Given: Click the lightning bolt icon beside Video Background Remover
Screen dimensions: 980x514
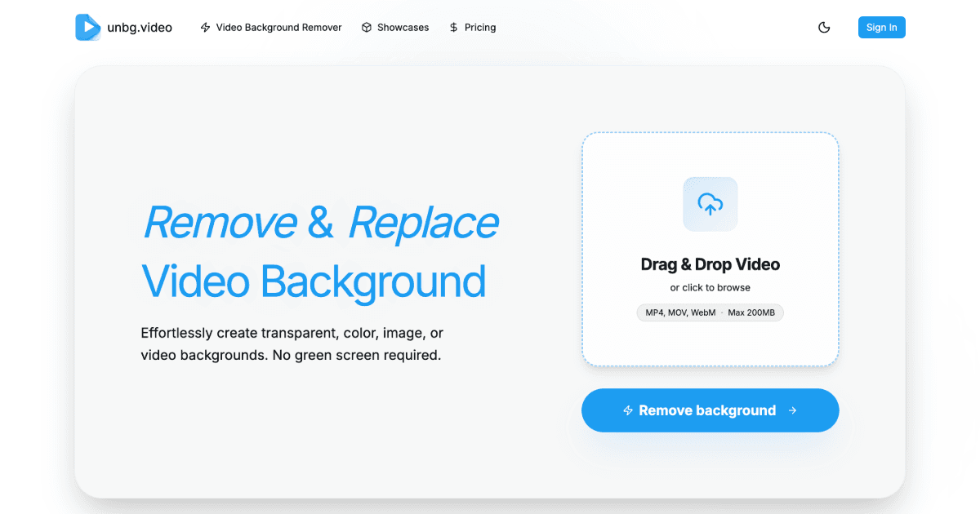Looking at the screenshot, I should [205, 28].
